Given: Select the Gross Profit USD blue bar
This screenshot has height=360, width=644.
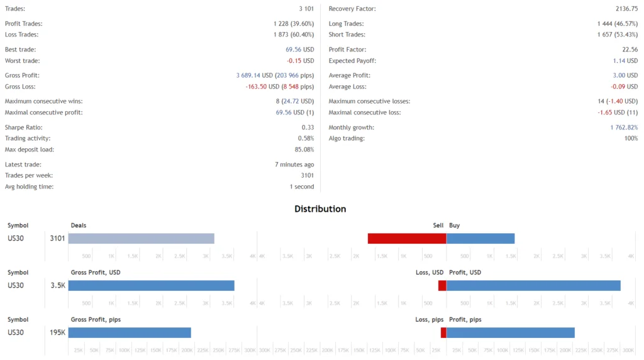Looking at the screenshot, I should pos(152,286).
